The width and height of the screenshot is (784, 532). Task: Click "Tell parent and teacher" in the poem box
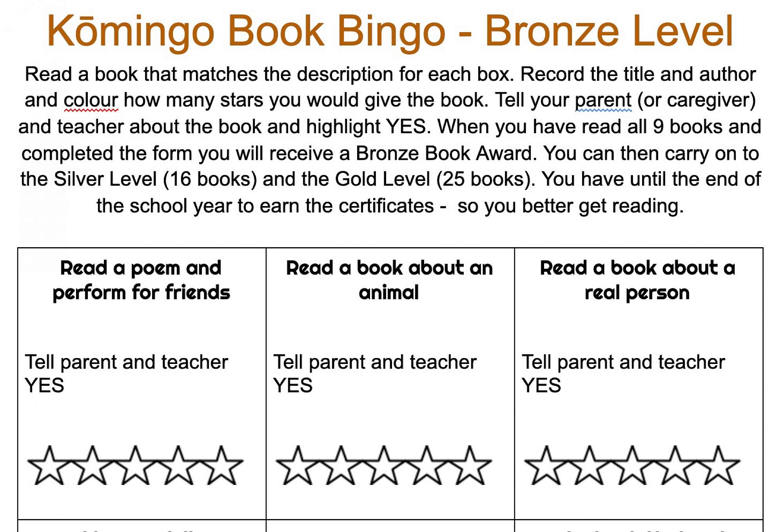point(126,362)
